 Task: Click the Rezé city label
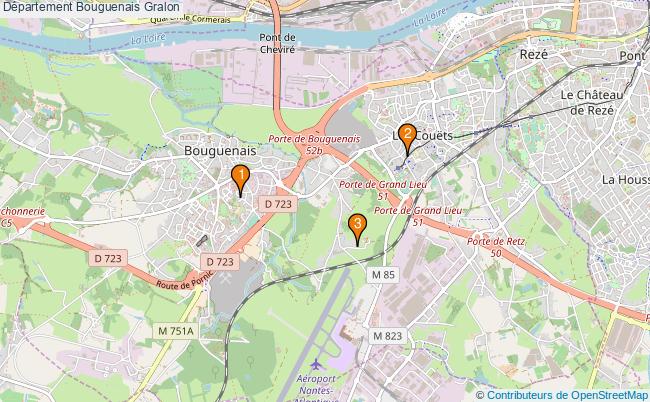coord(534,54)
